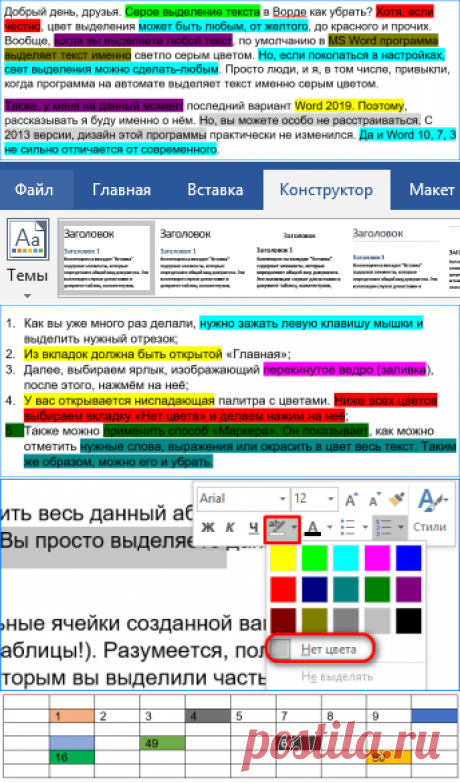
Task: Click the gray table cell containing 4
Action: coord(208,716)
